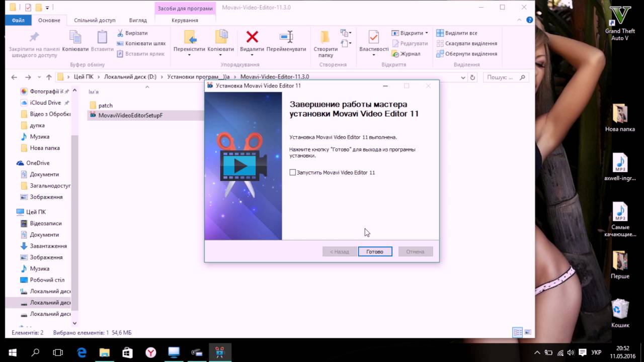Click Обернути виділення command
Image resolution: width=644 pixels, height=362 pixels.
pyautogui.click(x=467, y=54)
